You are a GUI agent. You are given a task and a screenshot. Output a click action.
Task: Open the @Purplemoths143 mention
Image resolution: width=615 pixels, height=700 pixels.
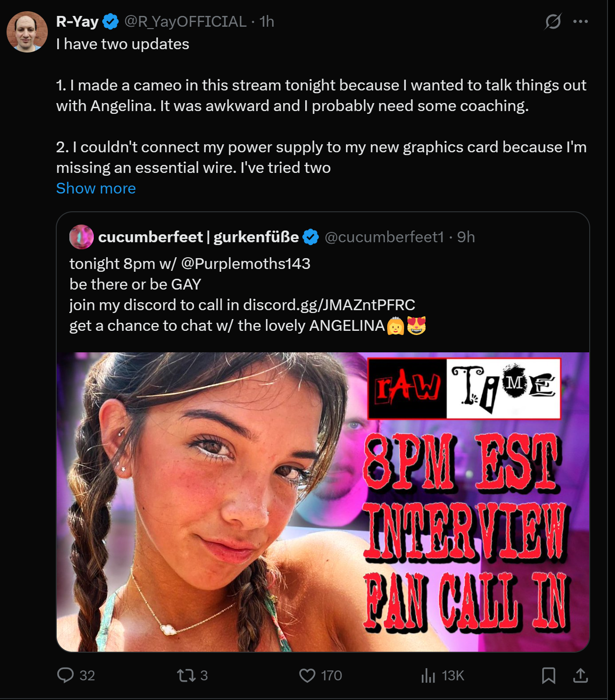pyautogui.click(x=246, y=264)
